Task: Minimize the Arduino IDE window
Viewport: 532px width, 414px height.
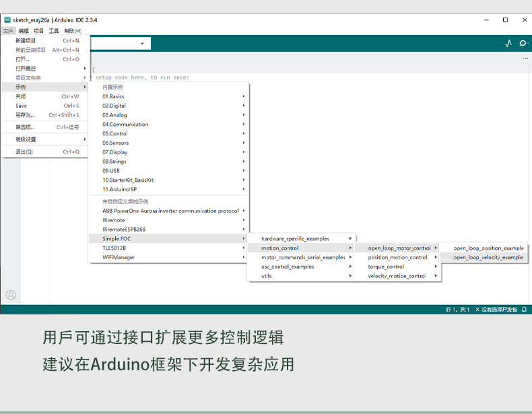Action: (x=486, y=20)
